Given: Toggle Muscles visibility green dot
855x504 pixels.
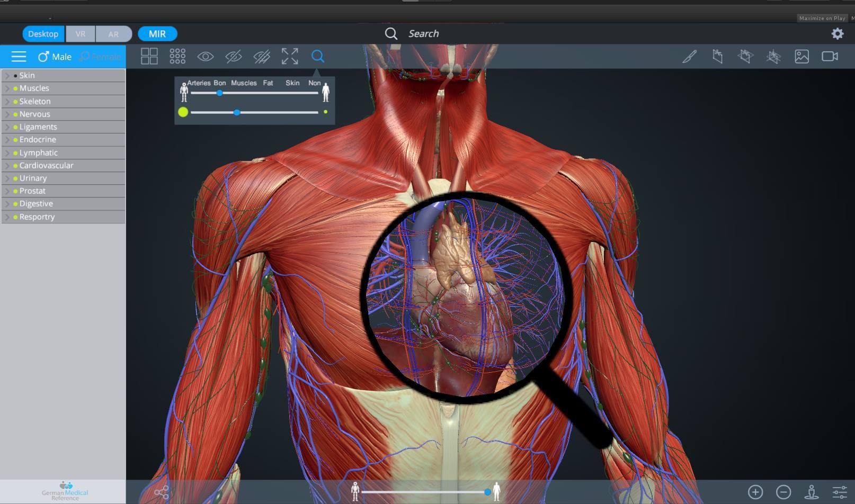Looking at the screenshot, I should [15, 88].
